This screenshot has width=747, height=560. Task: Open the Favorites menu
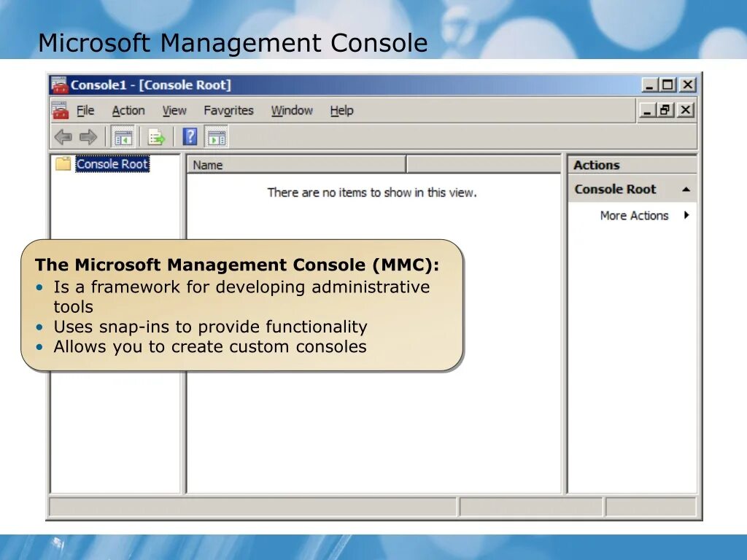coord(228,111)
